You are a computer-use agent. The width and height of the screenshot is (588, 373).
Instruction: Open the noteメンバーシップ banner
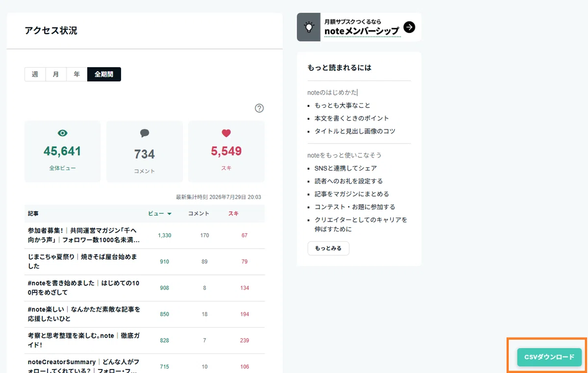click(x=359, y=27)
